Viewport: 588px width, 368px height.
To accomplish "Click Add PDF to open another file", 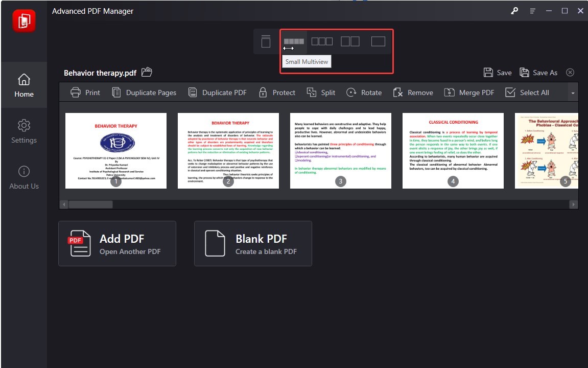I will [117, 243].
